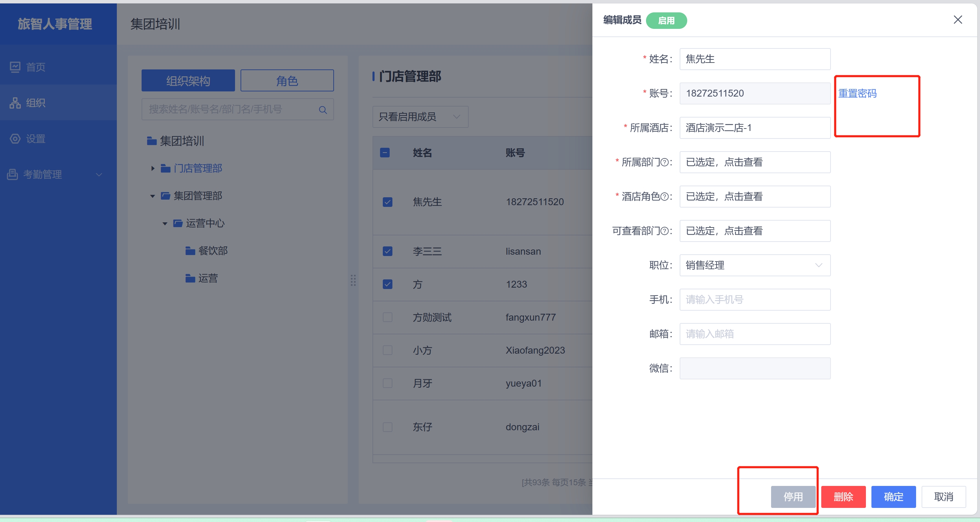This screenshot has height=522, width=980.
Task: Click the 取消 button
Action: (944, 497)
